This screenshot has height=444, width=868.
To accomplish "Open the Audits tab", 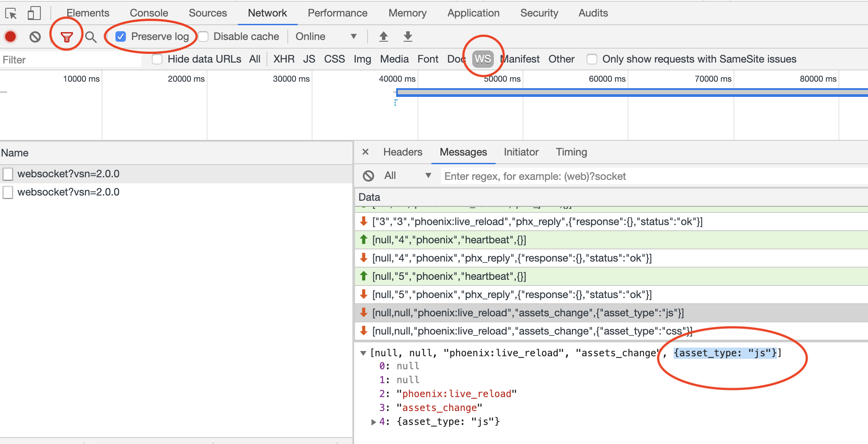I will click(593, 13).
